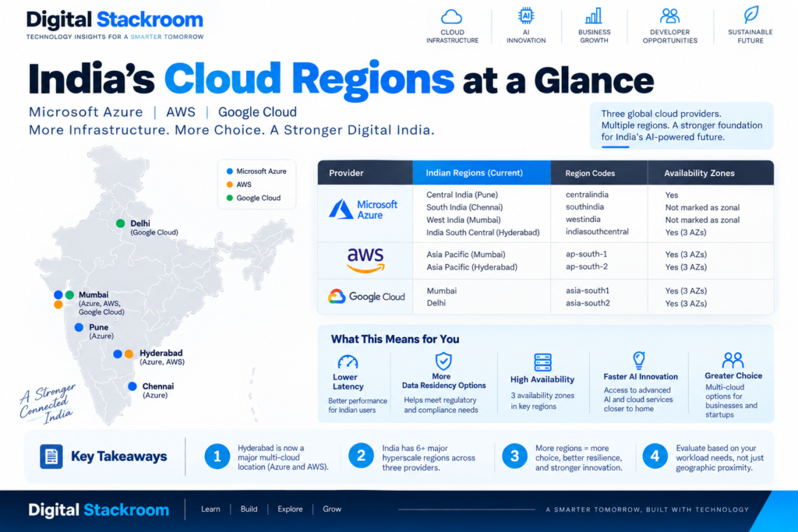The image size is (798, 532).
Task: Click the orange Mumbai AWS marker
Action: (x=58, y=305)
